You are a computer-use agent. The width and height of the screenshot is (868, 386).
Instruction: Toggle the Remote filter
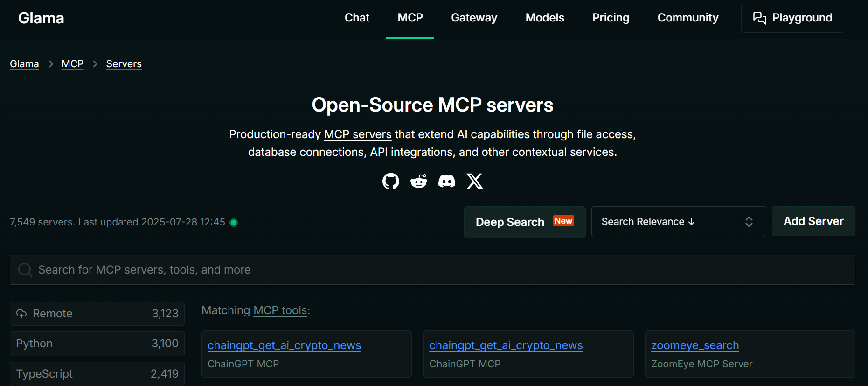97,314
